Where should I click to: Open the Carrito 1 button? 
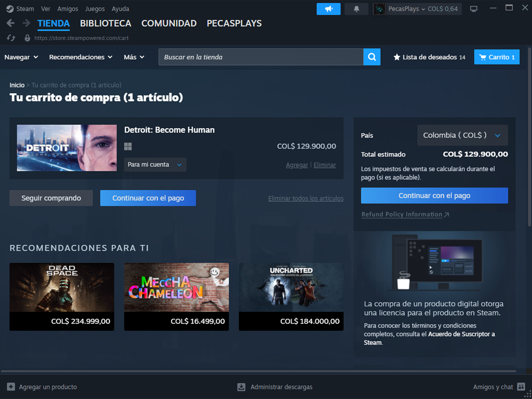(497, 57)
